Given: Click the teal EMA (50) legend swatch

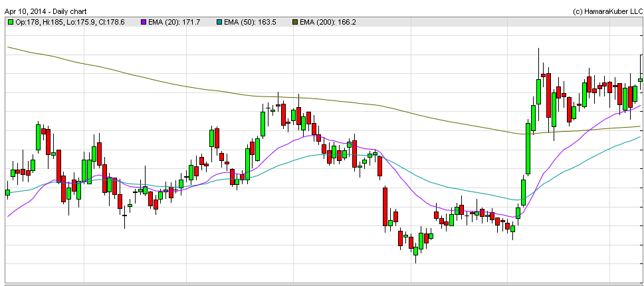Looking at the screenshot, I should point(219,22).
